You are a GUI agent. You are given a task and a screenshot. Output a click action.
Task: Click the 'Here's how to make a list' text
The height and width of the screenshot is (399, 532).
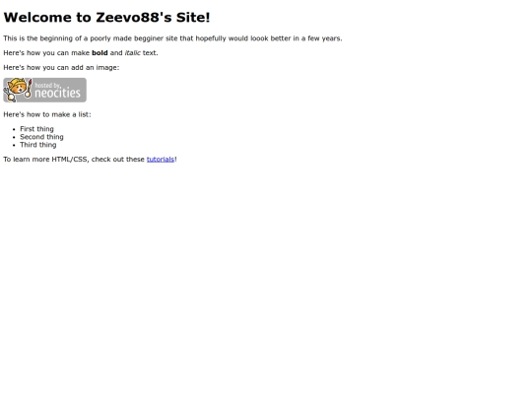47,114
